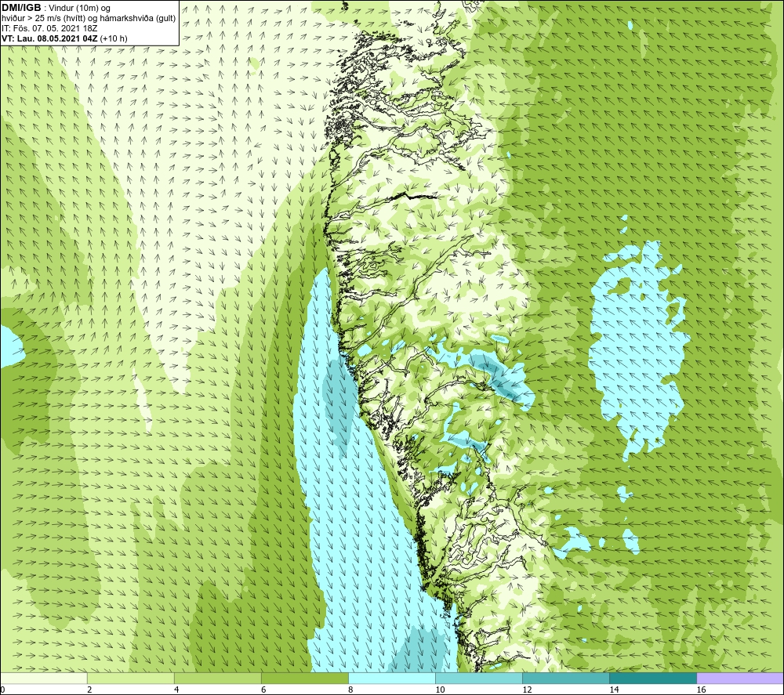Image resolution: width=784 pixels, height=695 pixels.
Task: Click the legend value '8'
Action: (350, 690)
